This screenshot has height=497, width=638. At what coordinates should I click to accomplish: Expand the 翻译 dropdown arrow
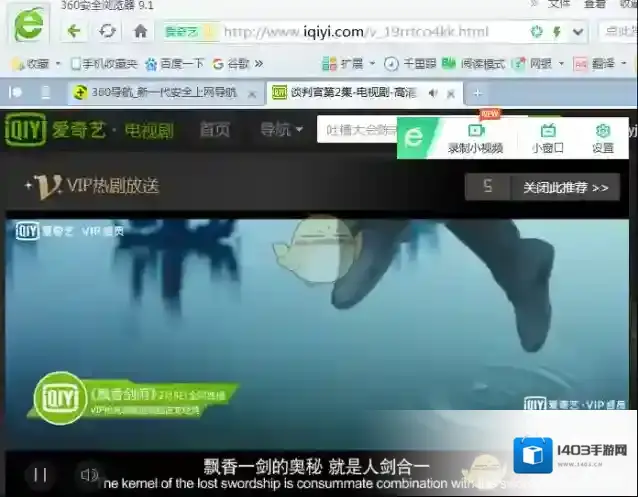pos(623,64)
